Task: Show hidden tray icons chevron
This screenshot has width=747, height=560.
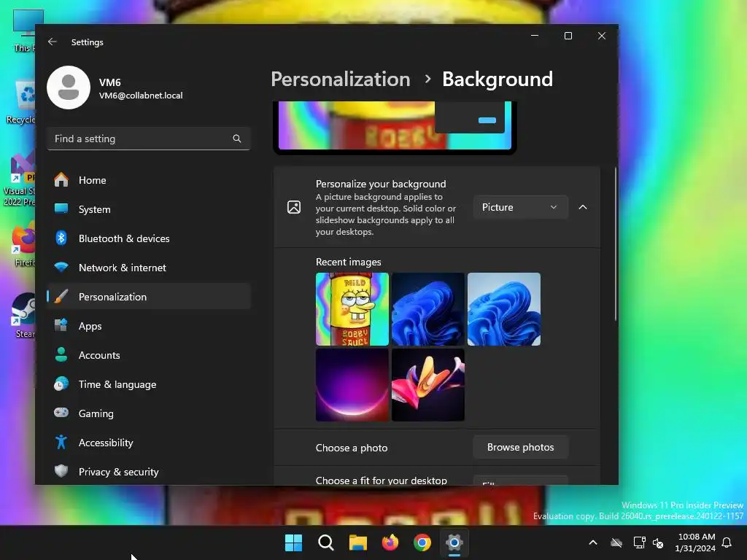Action: coord(593,542)
